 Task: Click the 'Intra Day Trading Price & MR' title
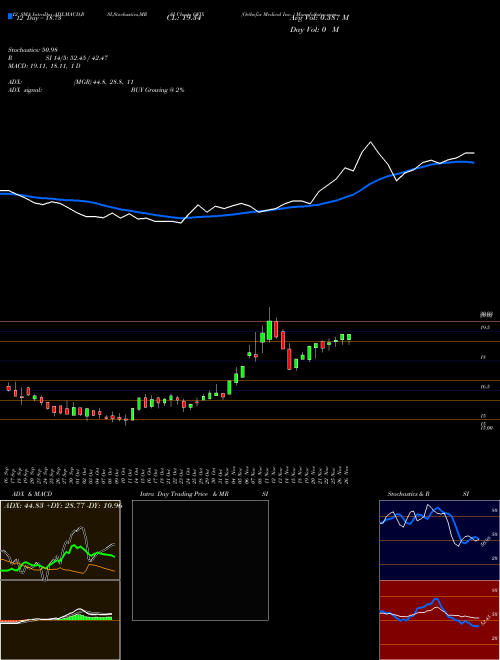pyautogui.click(x=184, y=494)
